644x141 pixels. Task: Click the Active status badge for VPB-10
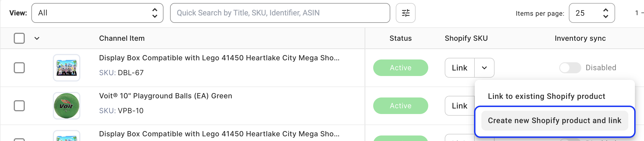coord(400,106)
